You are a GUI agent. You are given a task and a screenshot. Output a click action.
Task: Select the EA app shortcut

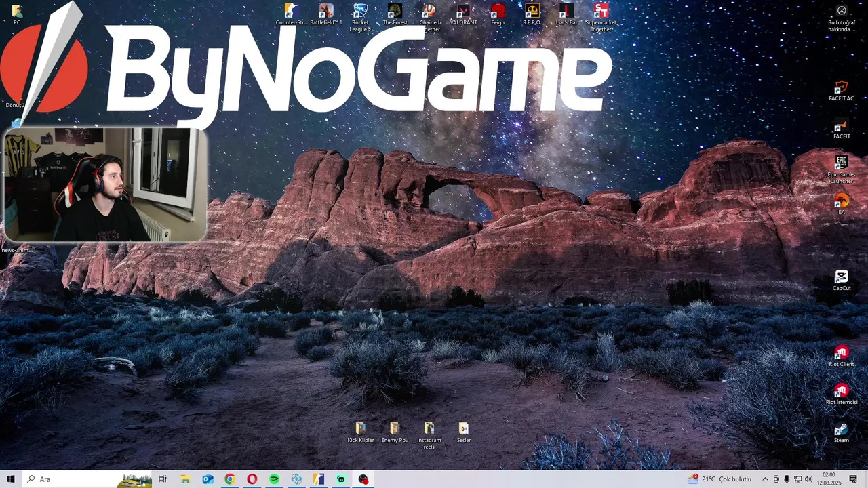[842, 205]
